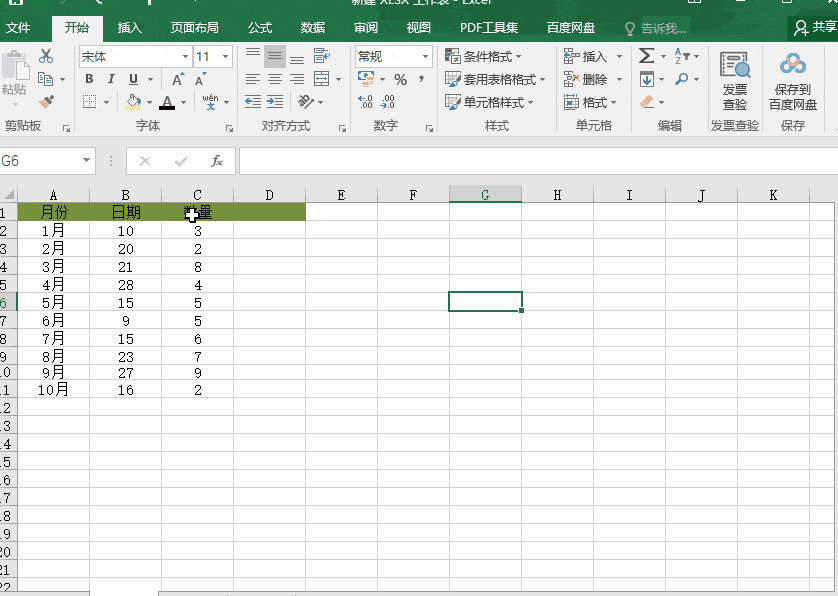Click Increase Decimal icon
This screenshot has width=838, height=596.
click(366, 102)
